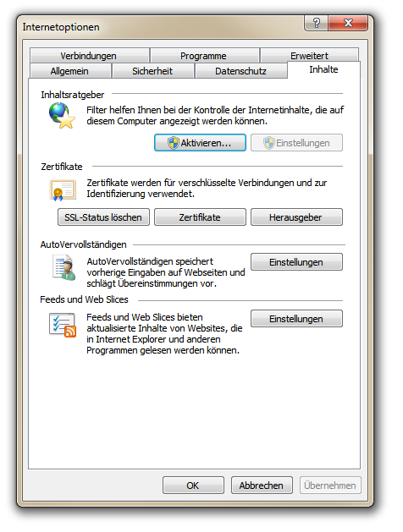The image size is (403, 532).
Task: Click the SSL-Status löschen button
Action: point(103,217)
